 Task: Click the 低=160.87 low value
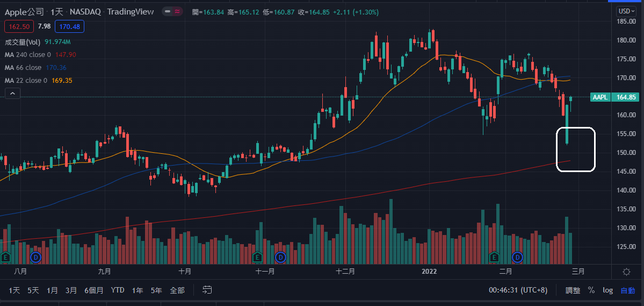278,12
